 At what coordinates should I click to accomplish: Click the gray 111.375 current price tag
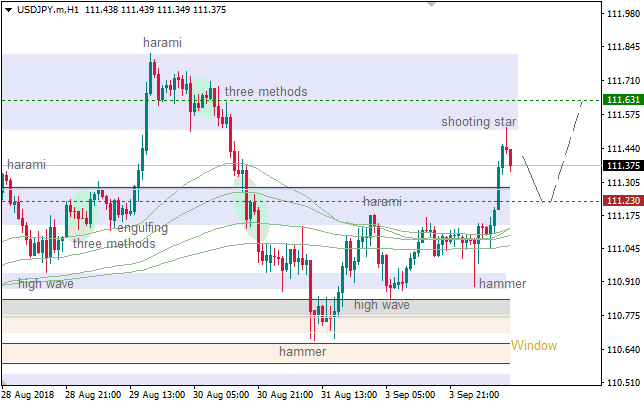(623, 166)
